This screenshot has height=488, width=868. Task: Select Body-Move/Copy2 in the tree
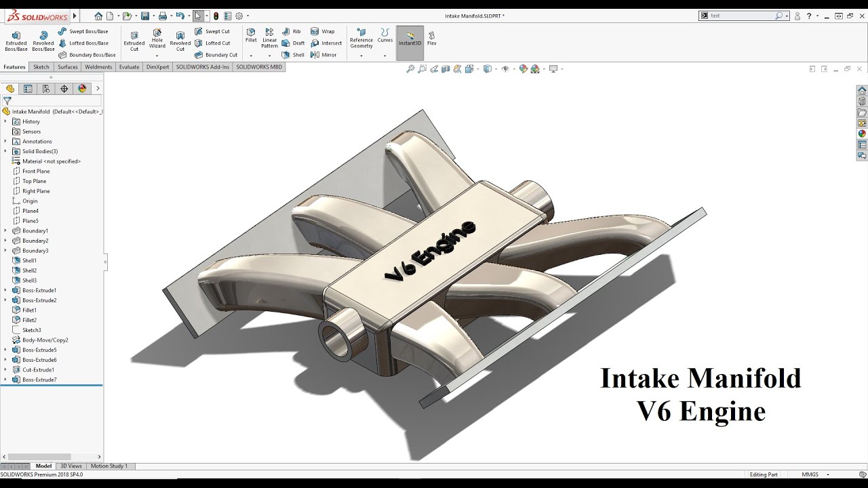point(45,340)
